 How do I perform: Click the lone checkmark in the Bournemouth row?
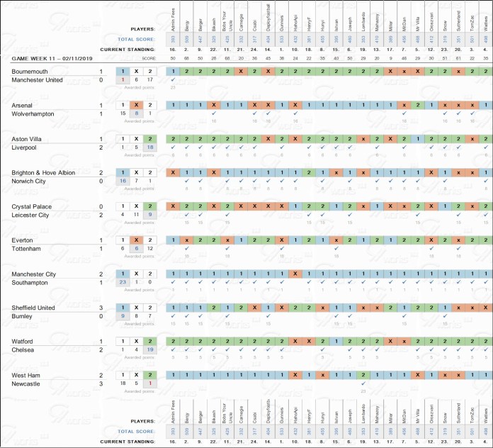click(173, 80)
